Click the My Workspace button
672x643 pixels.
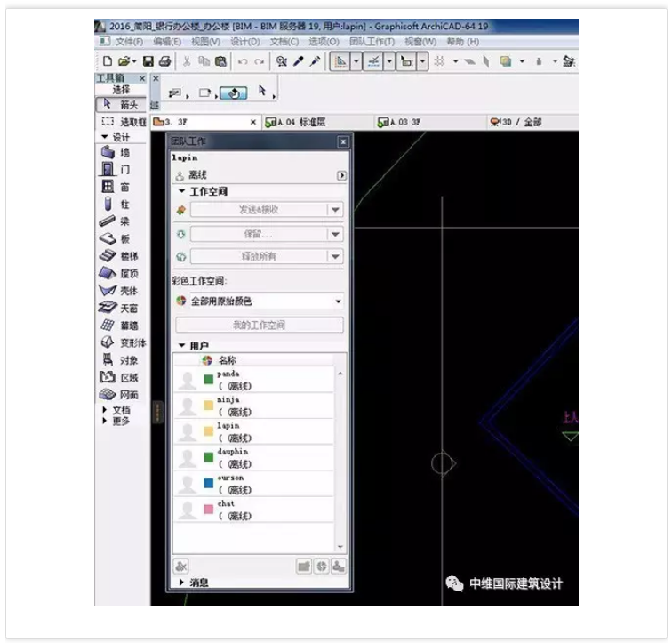(260, 325)
